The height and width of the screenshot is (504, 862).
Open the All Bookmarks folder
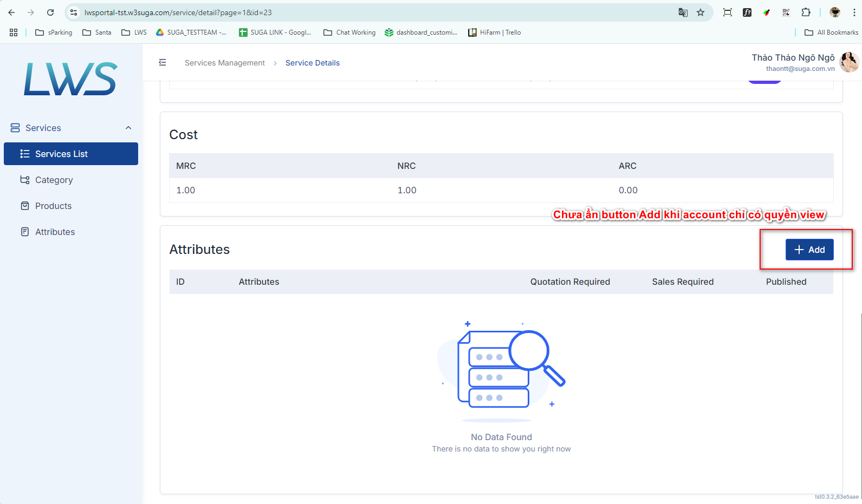(832, 32)
